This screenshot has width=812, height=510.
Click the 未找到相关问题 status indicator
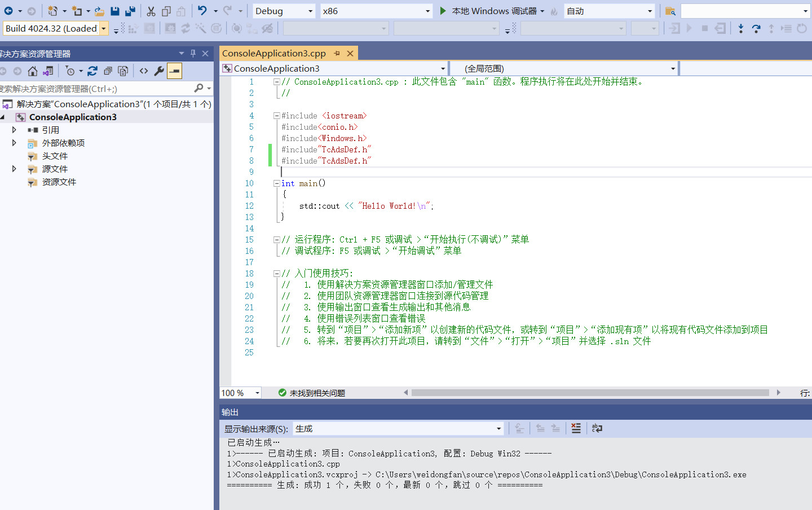click(312, 393)
